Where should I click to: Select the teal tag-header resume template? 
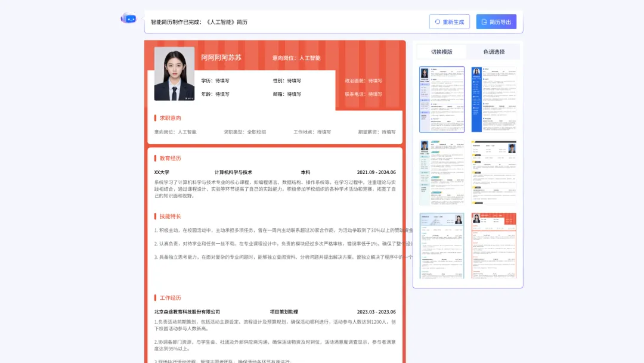[x=442, y=172]
